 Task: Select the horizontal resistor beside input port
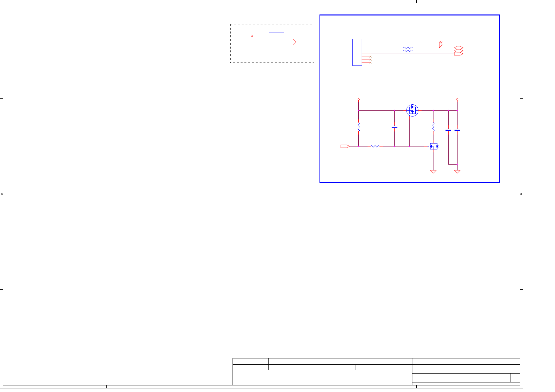pyautogui.click(x=375, y=146)
